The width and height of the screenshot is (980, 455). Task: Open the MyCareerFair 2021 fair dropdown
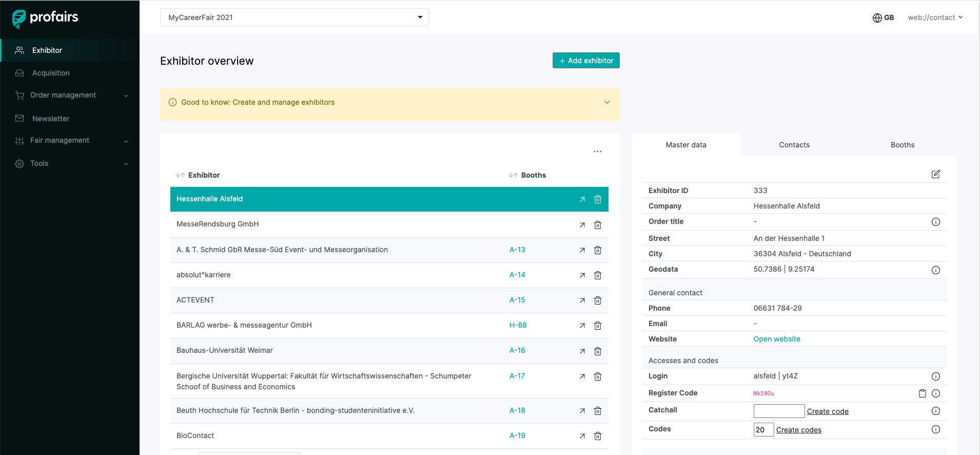tap(295, 17)
